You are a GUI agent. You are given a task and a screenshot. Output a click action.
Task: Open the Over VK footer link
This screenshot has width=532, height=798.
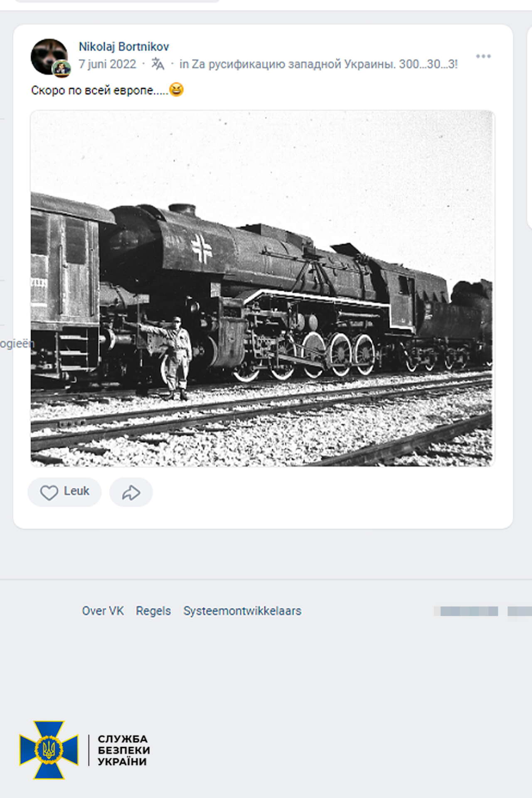[103, 611]
